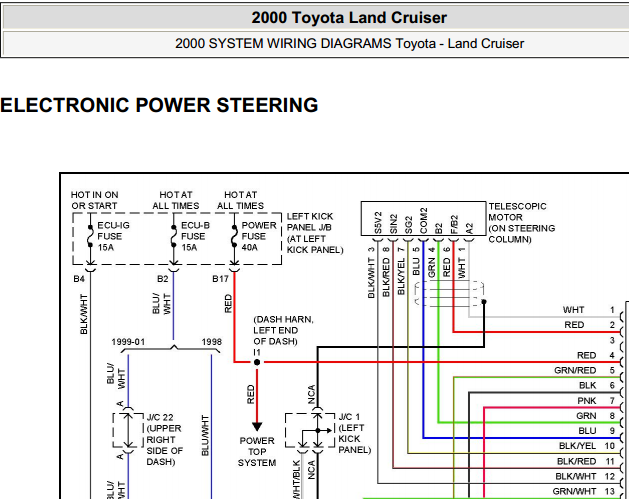This screenshot has height=499, width=629.
Task: Click the shield junction dot near motor wires
Action: [x=484, y=302]
